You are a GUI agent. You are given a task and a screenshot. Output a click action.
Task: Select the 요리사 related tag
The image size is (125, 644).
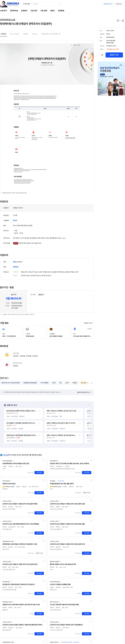tap(54, 383)
